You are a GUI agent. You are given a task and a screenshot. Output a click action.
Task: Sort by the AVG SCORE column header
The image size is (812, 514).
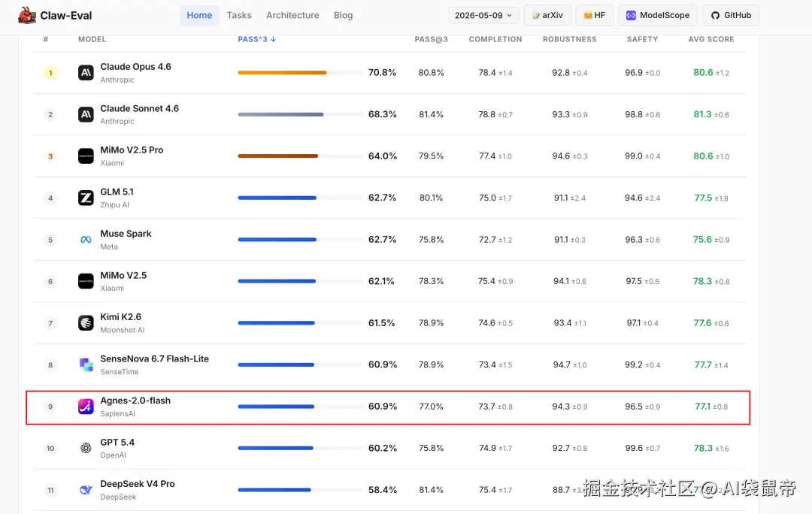click(711, 39)
